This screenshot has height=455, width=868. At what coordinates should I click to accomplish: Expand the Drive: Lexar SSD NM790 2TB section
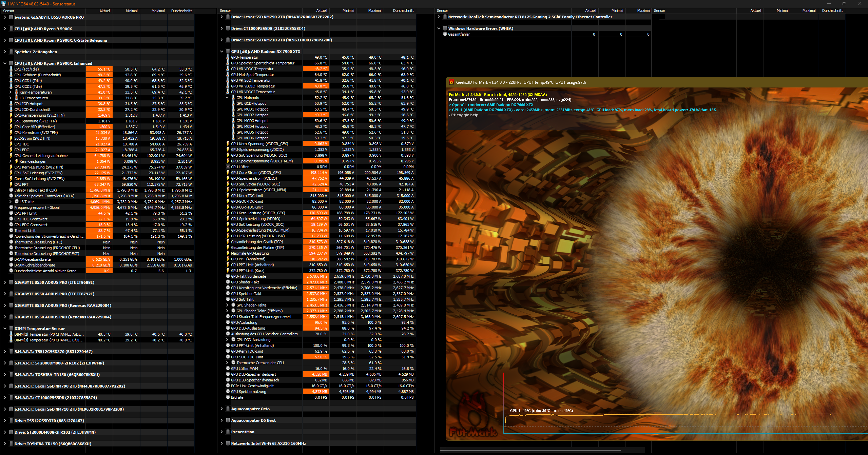click(222, 17)
